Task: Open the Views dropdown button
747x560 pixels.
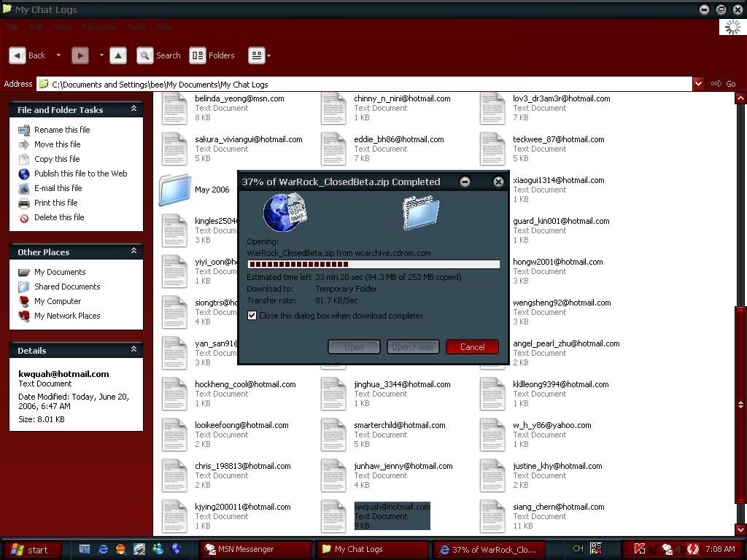Action: [259, 55]
